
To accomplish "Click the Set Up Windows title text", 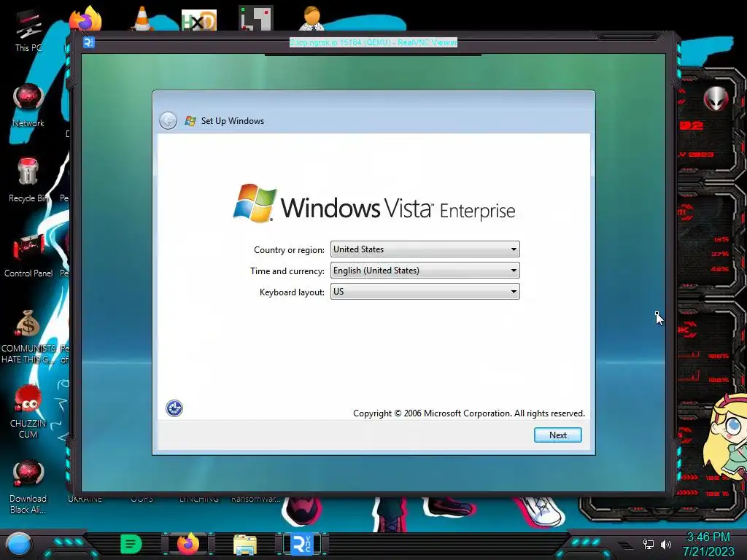I will (x=233, y=121).
